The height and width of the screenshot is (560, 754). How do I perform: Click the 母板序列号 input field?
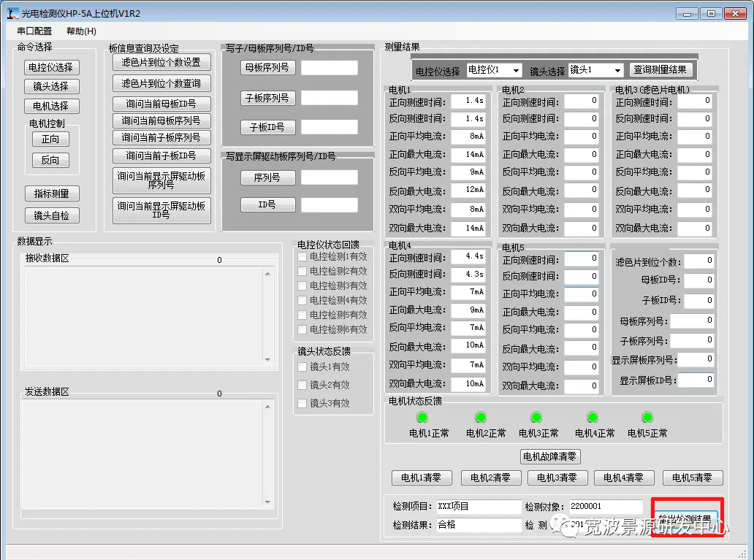(330, 68)
